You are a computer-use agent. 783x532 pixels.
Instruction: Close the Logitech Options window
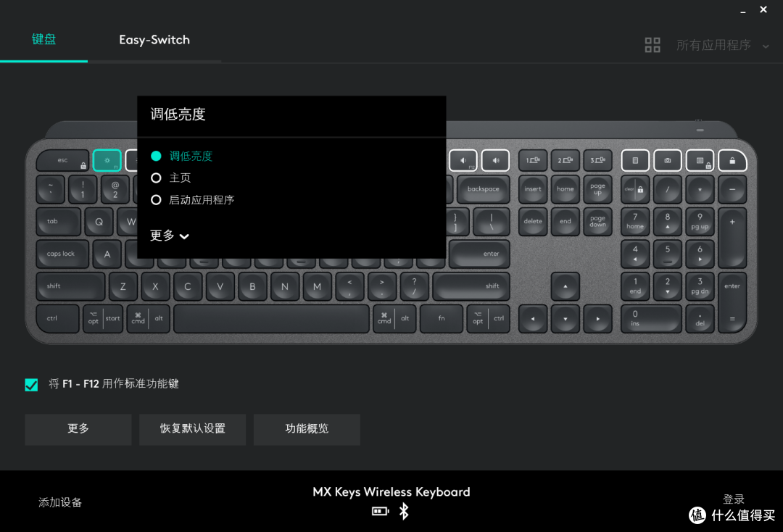coord(763,9)
